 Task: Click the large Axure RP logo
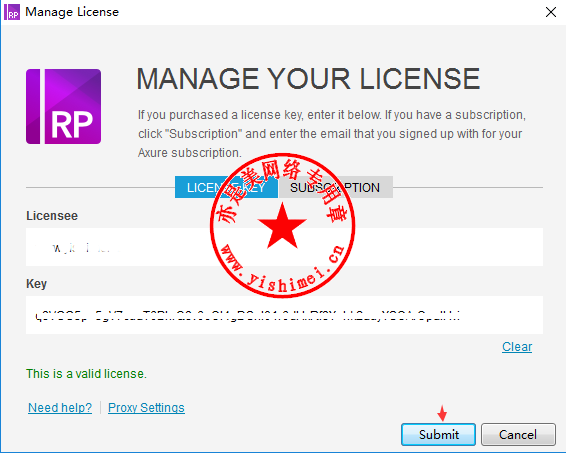pyautogui.click(x=64, y=106)
